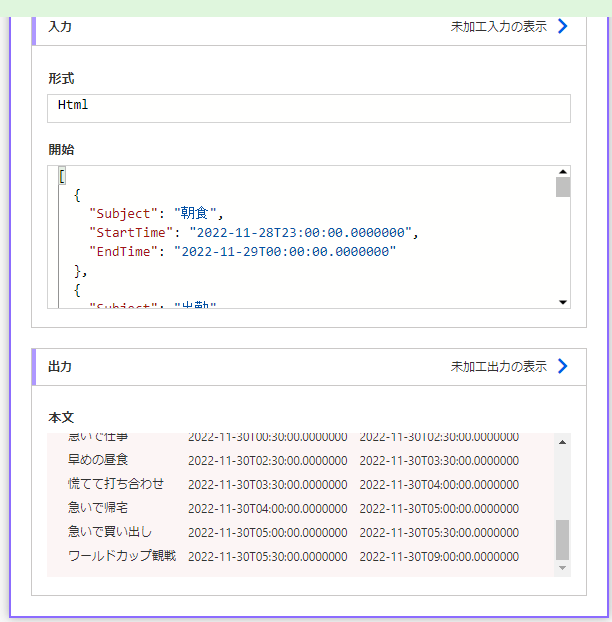Click the 形式 label
Image resolution: width=612 pixels, height=622 pixels.
(x=61, y=79)
